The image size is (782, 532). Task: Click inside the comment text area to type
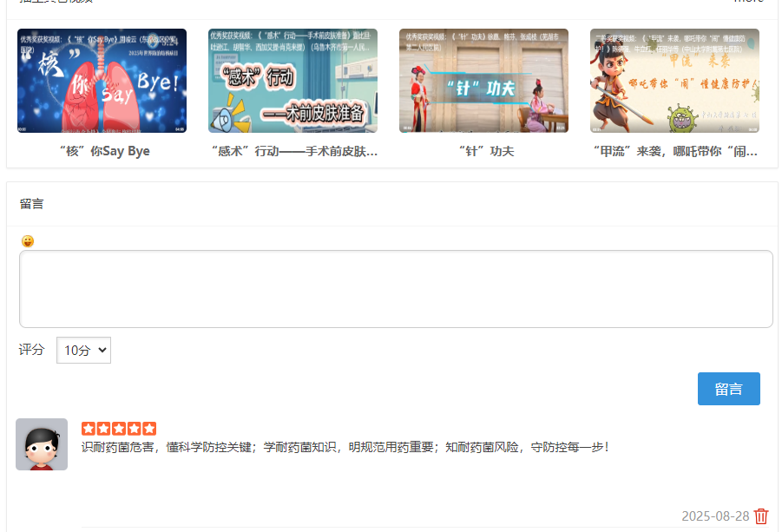[395, 289]
